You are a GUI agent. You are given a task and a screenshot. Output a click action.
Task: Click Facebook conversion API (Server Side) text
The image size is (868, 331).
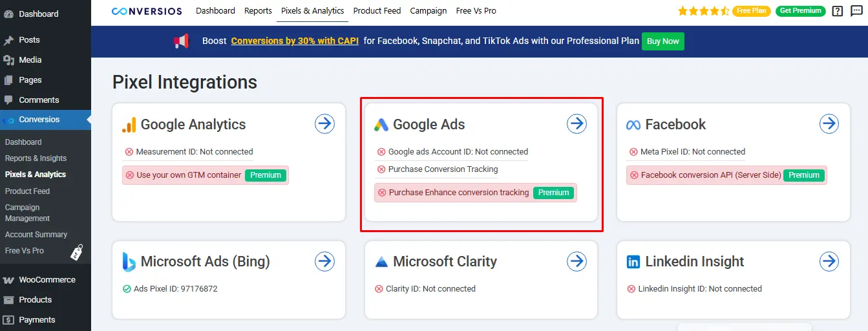coord(711,175)
